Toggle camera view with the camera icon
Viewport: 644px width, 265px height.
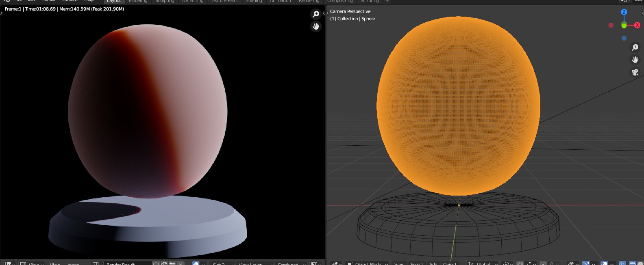click(635, 72)
